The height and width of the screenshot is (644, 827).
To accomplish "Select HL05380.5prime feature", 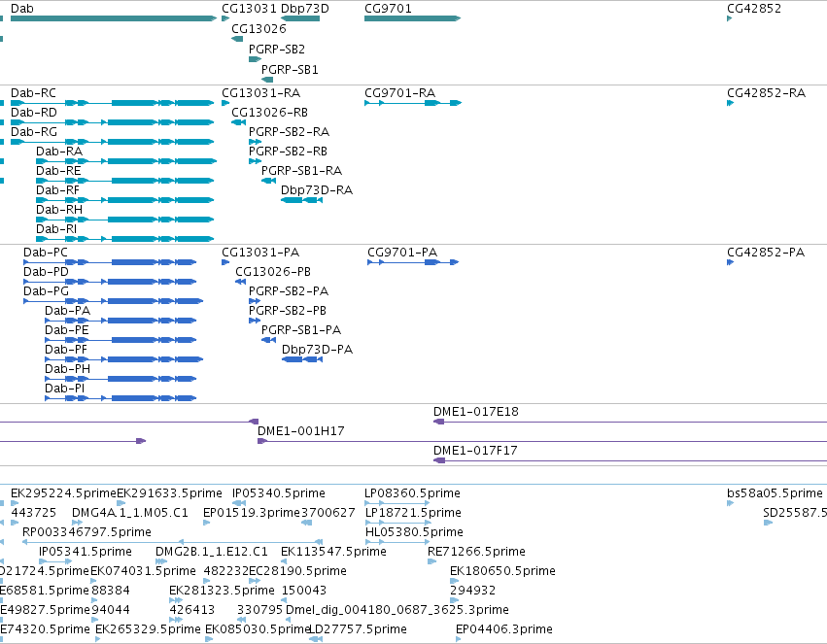I will [414, 532].
